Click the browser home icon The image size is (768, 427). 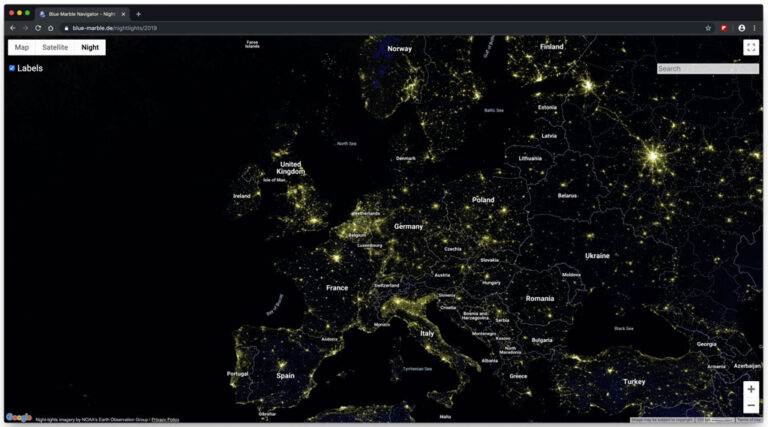(x=50, y=28)
